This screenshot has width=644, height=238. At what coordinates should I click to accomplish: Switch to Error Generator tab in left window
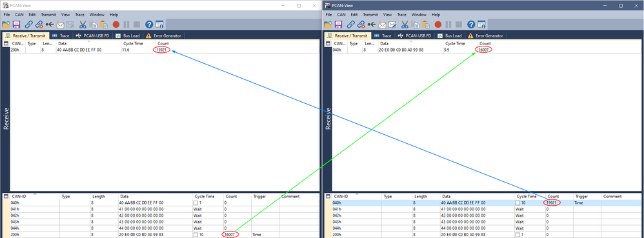[163, 35]
